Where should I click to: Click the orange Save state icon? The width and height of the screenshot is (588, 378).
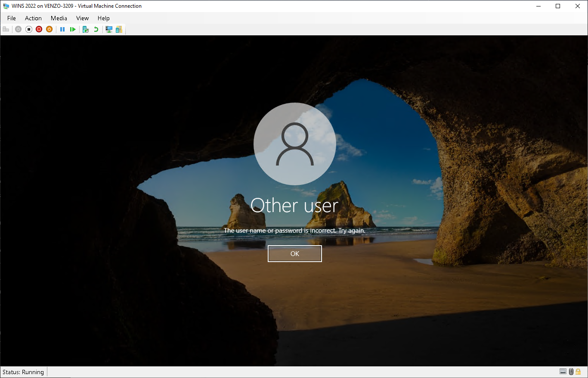pyautogui.click(x=50, y=29)
